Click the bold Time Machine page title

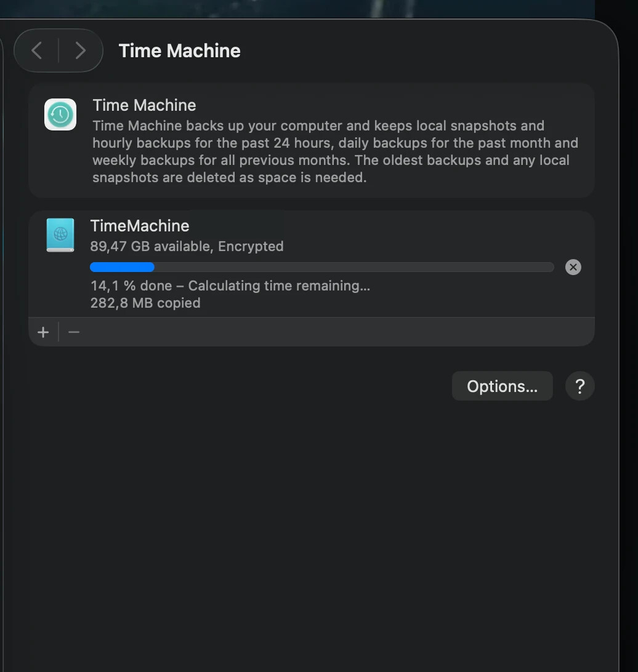click(x=179, y=50)
